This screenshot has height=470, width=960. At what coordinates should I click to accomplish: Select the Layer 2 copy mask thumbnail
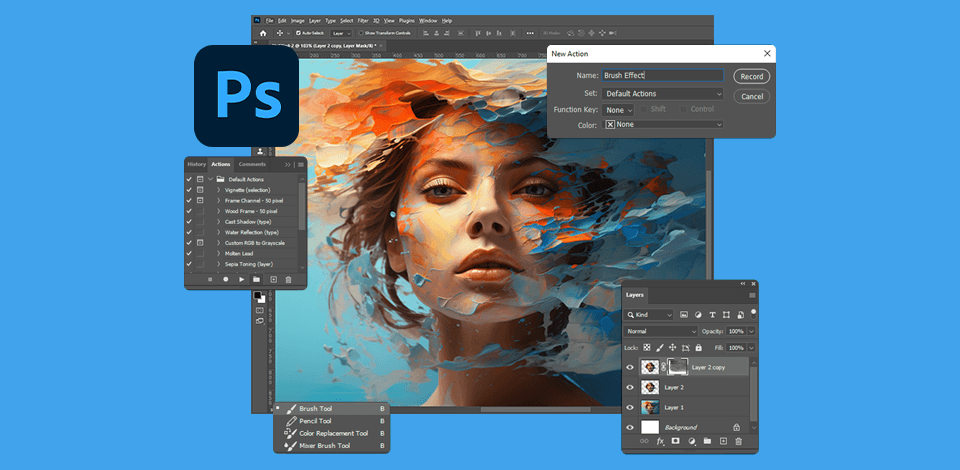pos(678,367)
